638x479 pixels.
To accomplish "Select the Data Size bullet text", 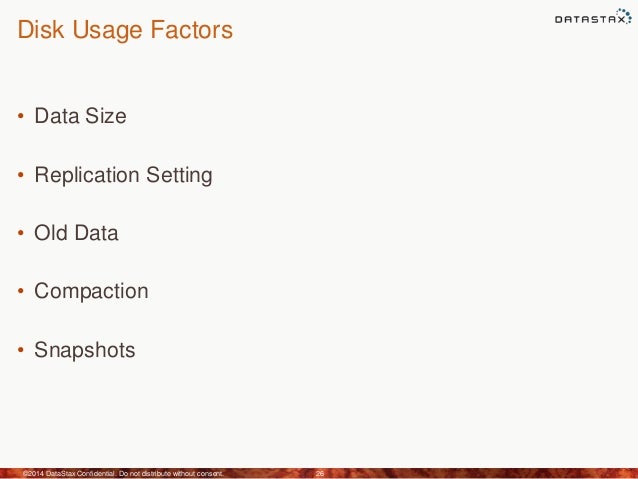I will (x=81, y=116).
